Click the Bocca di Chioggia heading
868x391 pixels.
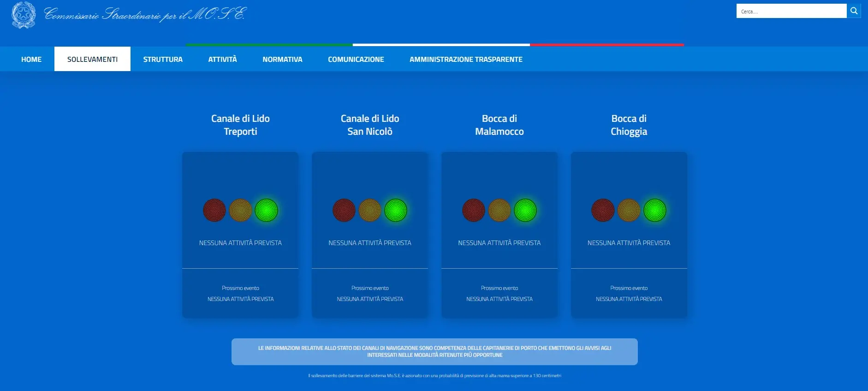click(629, 125)
